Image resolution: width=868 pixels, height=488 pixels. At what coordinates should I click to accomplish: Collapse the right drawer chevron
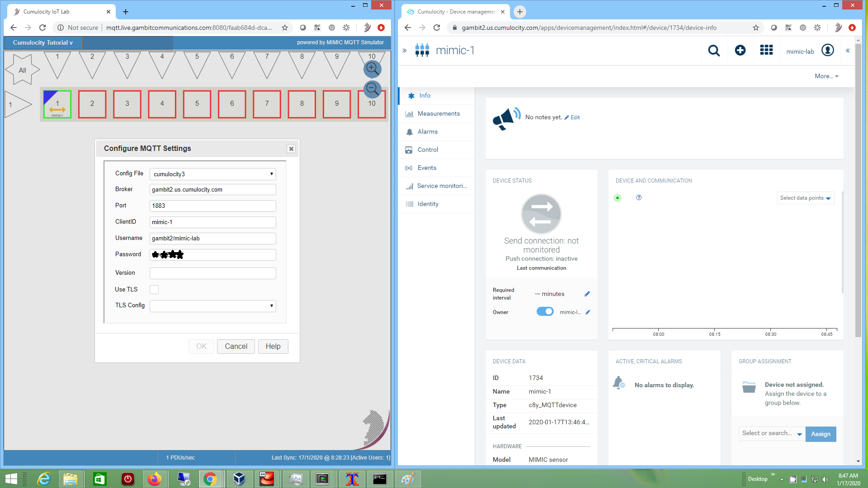click(848, 51)
